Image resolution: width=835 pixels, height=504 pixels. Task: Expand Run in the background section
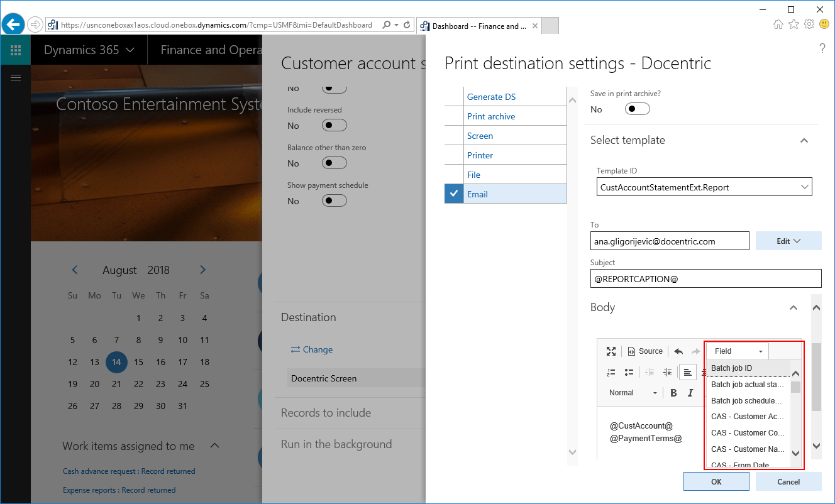tap(336, 444)
